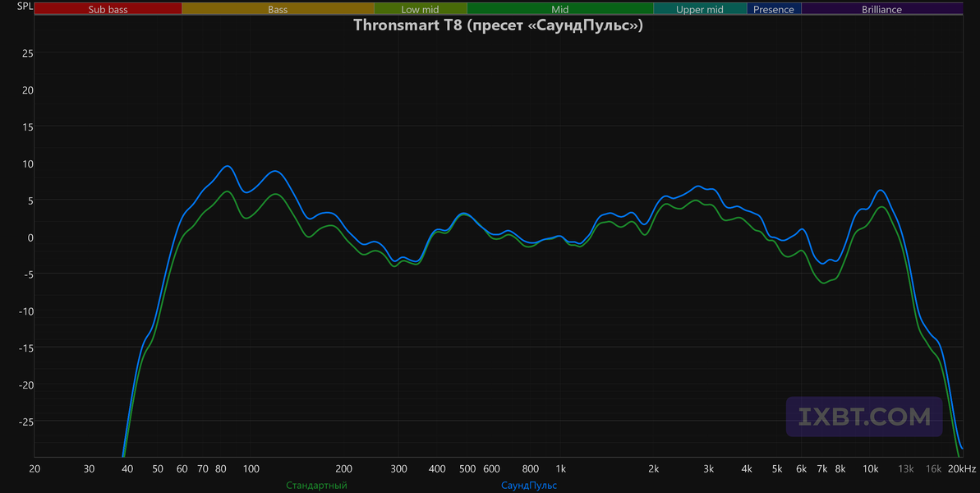Click the Low mid band label
This screenshot has width=980, height=493.
click(420, 9)
